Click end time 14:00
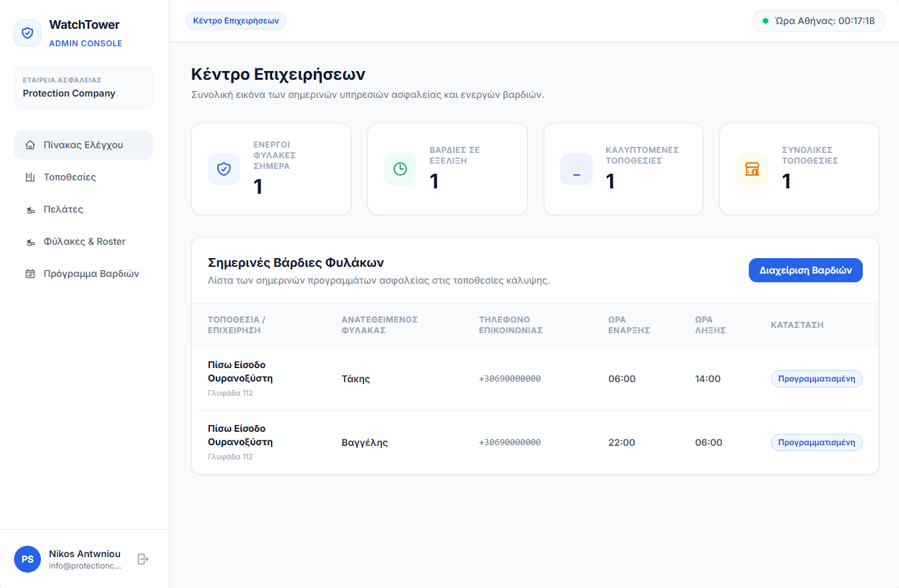 tap(708, 379)
